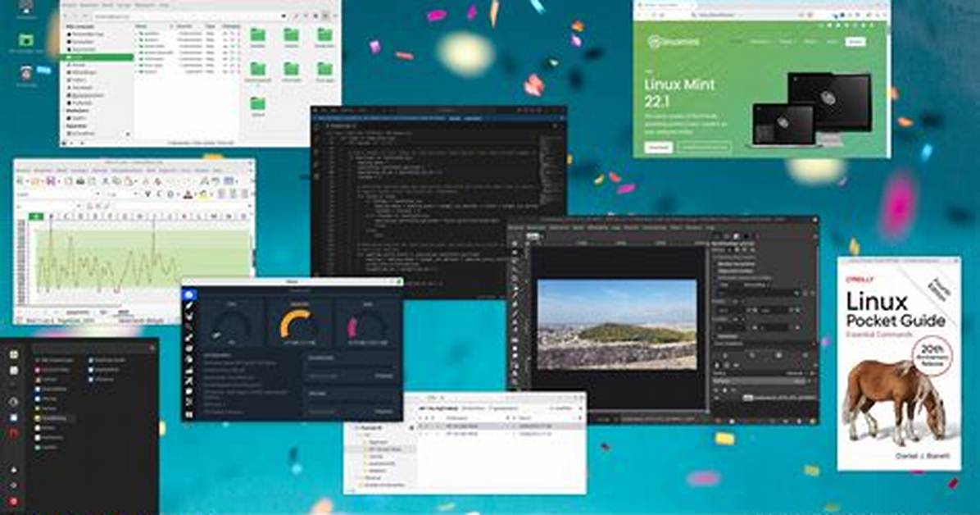Select the highlighted category in the Mint menu
This screenshot has width=980, height=515.
tap(55, 418)
